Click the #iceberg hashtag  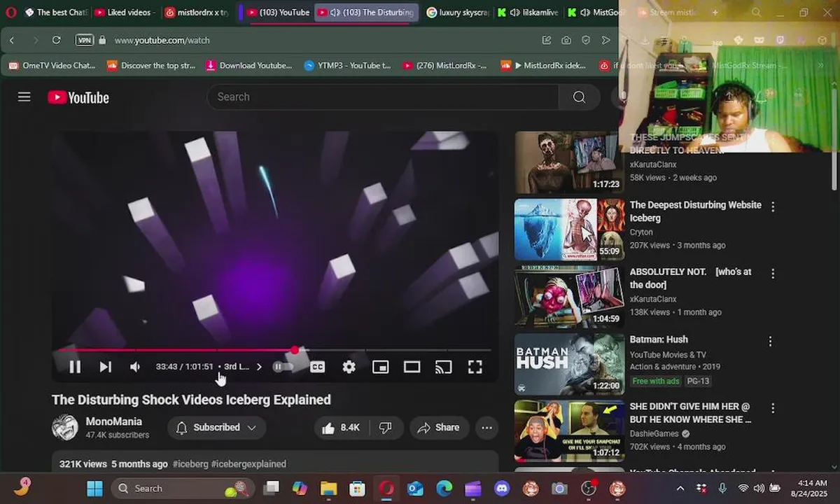pos(190,464)
